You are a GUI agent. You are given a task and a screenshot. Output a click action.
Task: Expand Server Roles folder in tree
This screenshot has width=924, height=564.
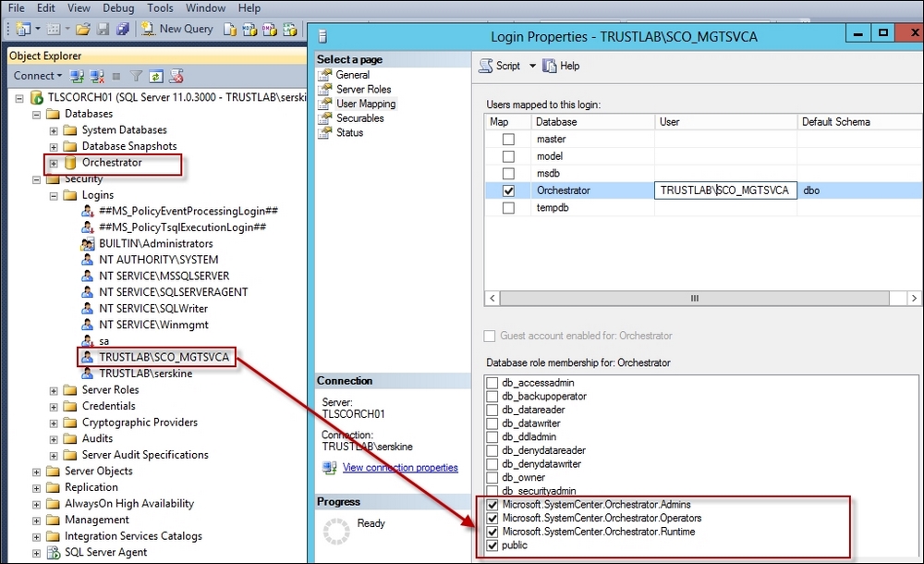tap(54, 390)
